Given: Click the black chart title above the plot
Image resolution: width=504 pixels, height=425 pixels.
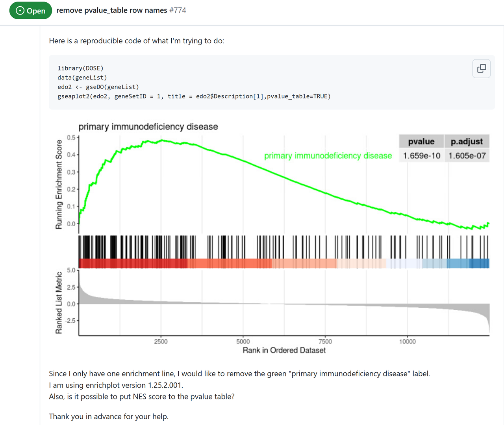Looking at the screenshot, I should point(148,127).
